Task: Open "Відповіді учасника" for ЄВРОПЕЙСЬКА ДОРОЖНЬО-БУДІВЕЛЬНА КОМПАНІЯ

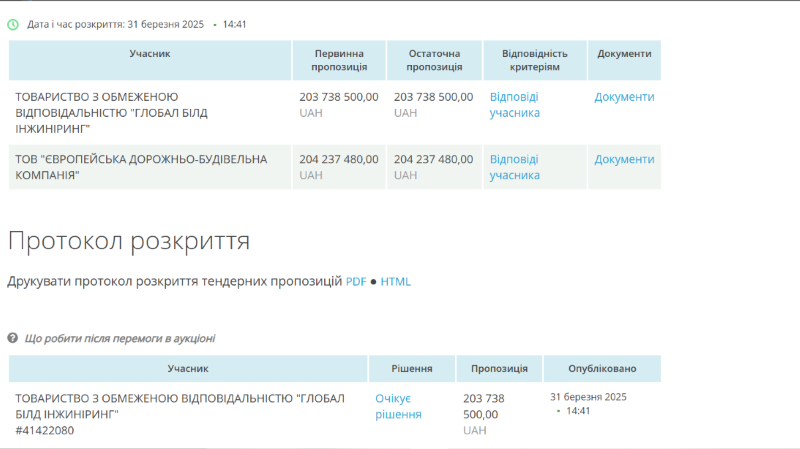Action: [x=514, y=167]
